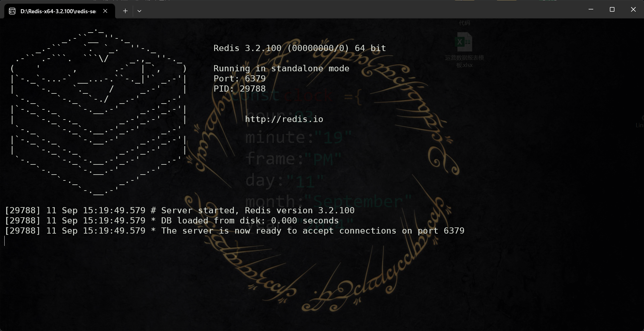Click the terminal icon in the redis-server tab

(x=12, y=11)
